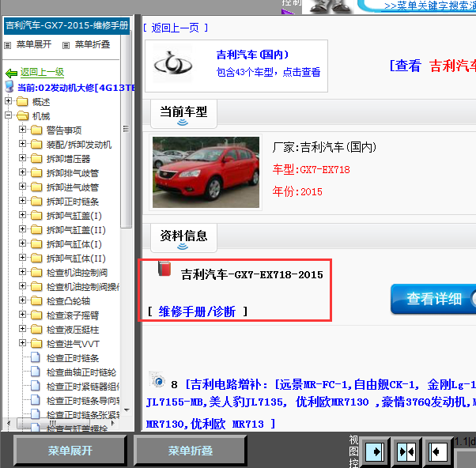Click the 检查曲轴正时链轮 document icon

point(36,372)
